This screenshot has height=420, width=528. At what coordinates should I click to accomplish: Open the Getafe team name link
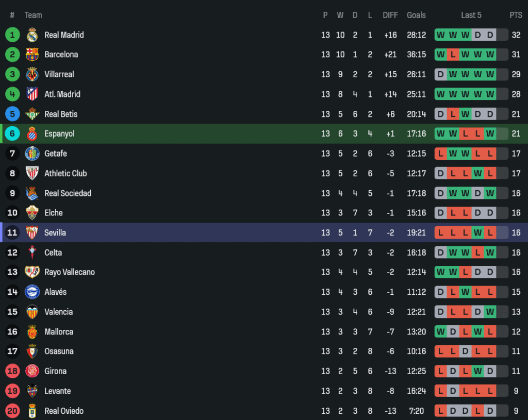tap(56, 154)
